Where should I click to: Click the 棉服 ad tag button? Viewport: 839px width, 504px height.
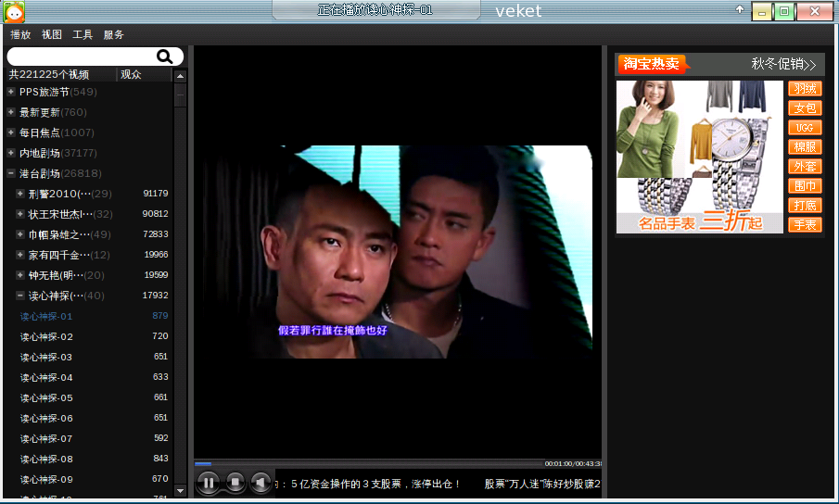click(805, 147)
